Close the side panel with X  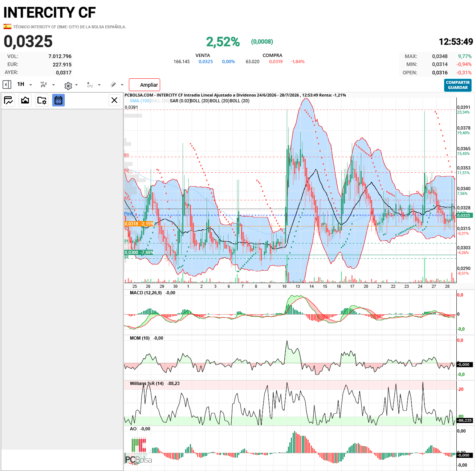pos(114,100)
